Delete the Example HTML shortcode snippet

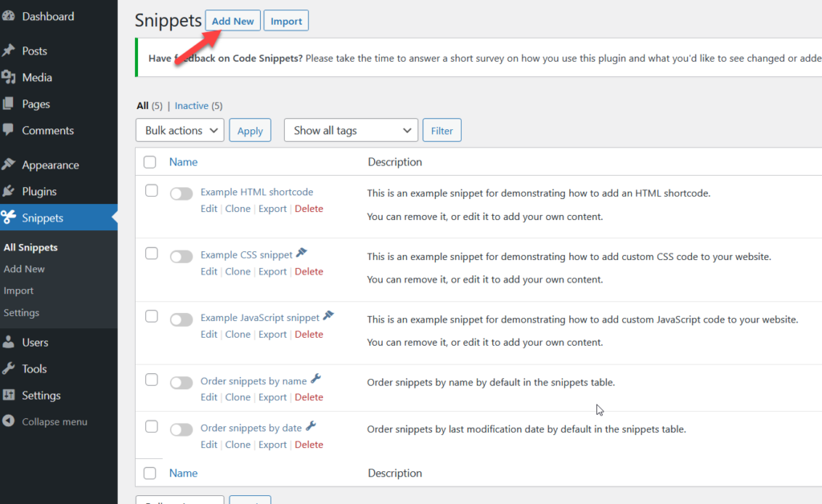(309, 209)
